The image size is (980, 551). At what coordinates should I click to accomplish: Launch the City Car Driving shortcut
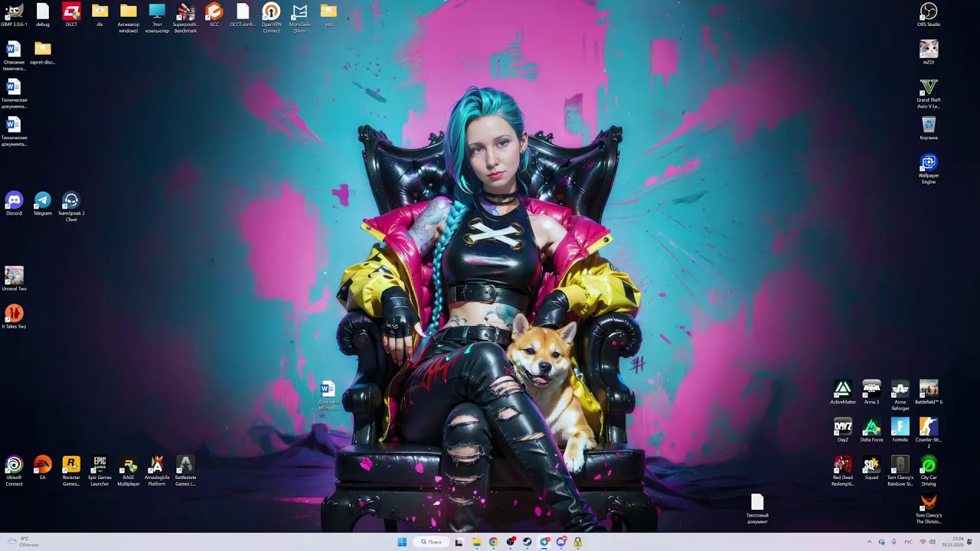pyautogui.click(x=929, y=471)
